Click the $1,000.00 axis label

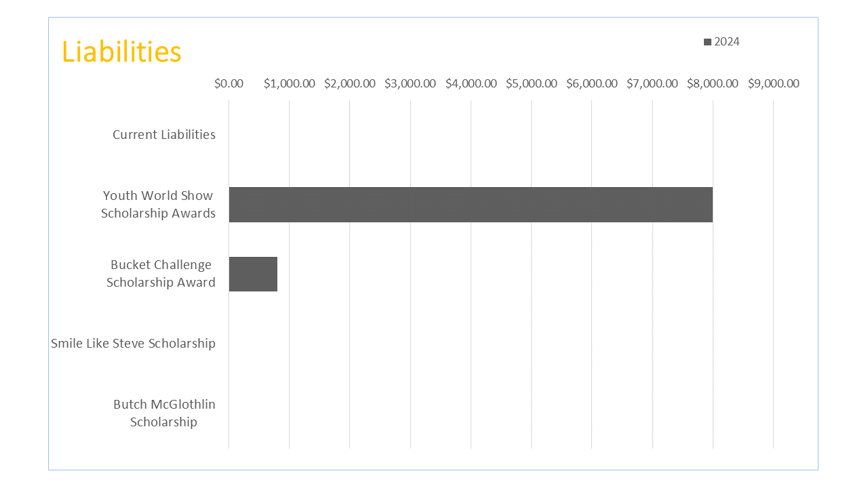[x=289, y=84]
